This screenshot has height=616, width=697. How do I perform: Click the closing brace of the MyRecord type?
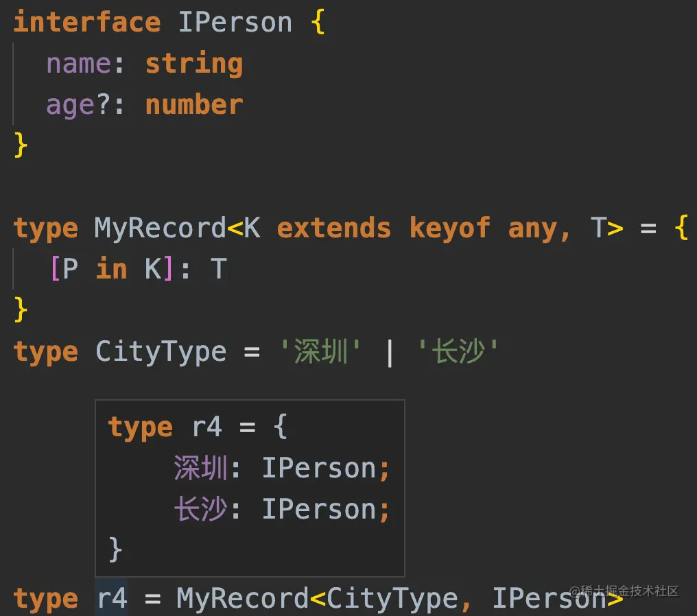[21, 309]
